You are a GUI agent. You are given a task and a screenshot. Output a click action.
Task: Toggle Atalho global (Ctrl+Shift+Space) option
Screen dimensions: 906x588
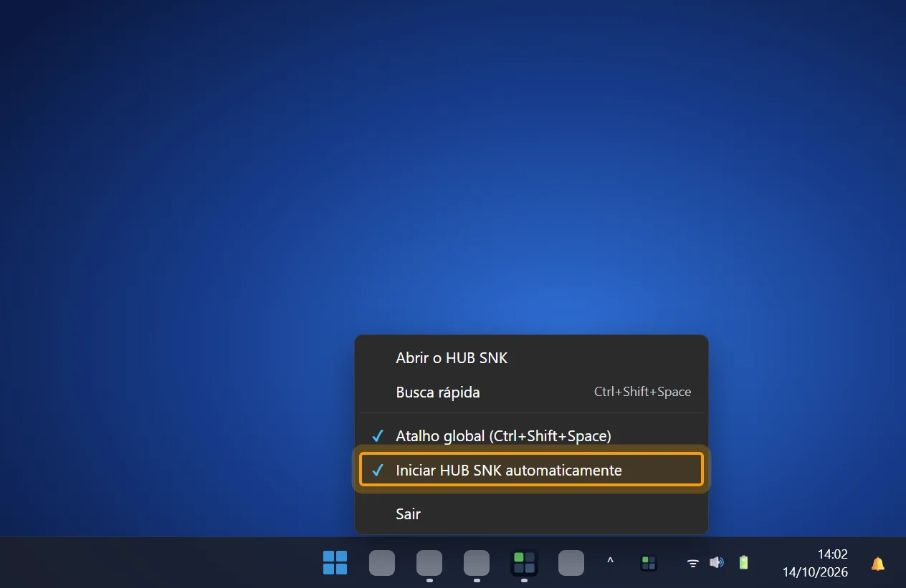[531, 435]
